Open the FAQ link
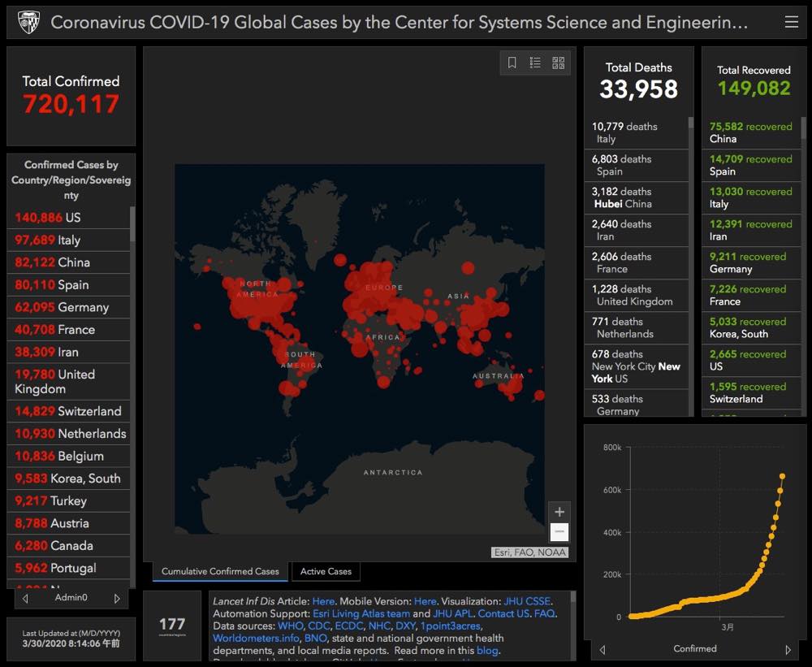The height and width of the screenshot is (667, 812). click(x=544, y=613)
